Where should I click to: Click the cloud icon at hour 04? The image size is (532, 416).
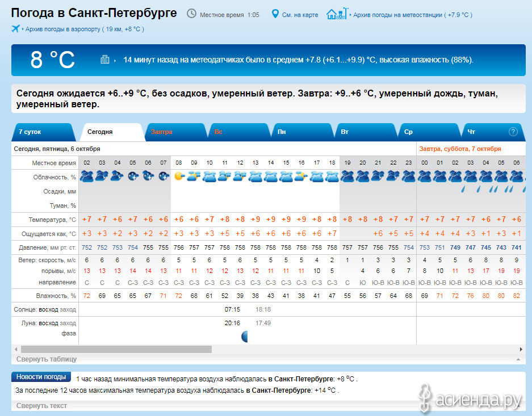(x=118, y=177)
